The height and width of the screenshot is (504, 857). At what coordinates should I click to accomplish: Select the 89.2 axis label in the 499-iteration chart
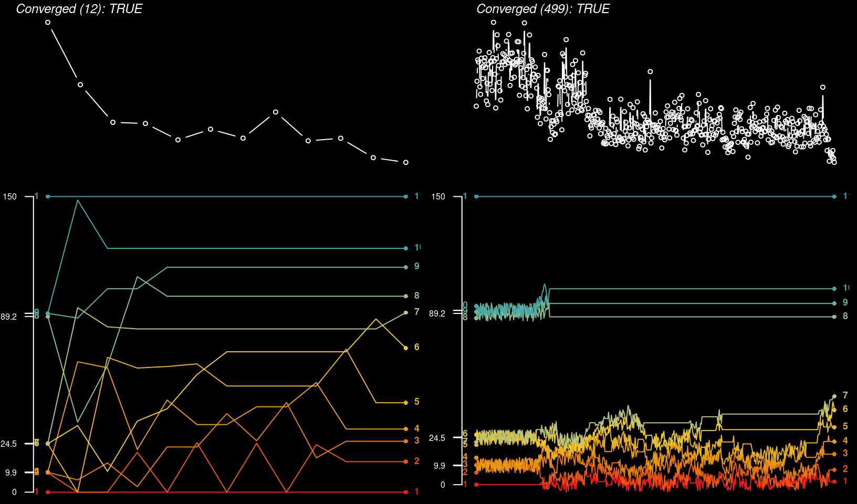tap(437, 313)
